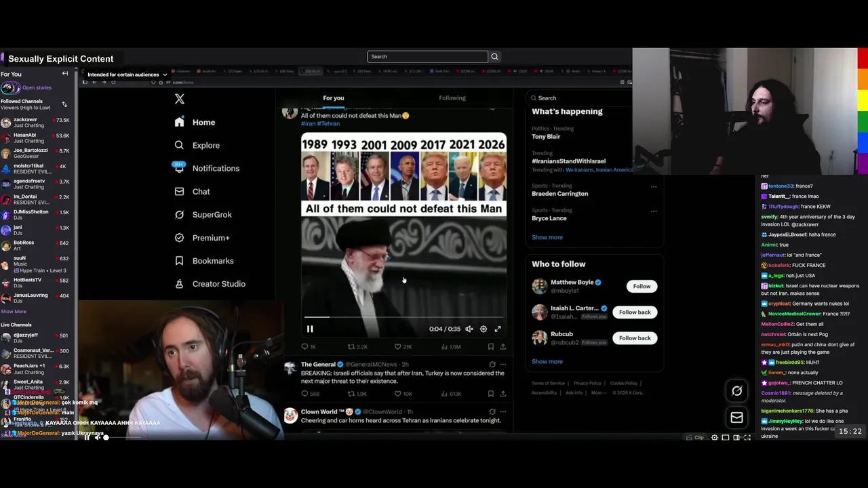
Task: Repost the tweet with 2.2K reposts
Action: (x=357, y=346)
